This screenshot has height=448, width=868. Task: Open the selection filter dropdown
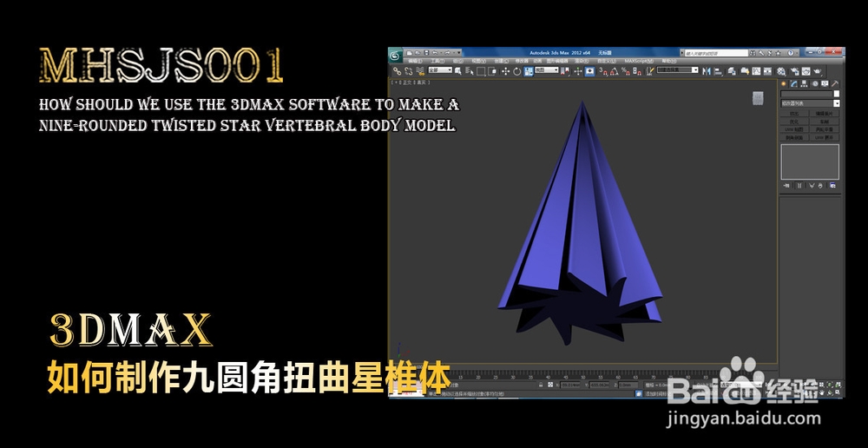[x=440, y=70]
